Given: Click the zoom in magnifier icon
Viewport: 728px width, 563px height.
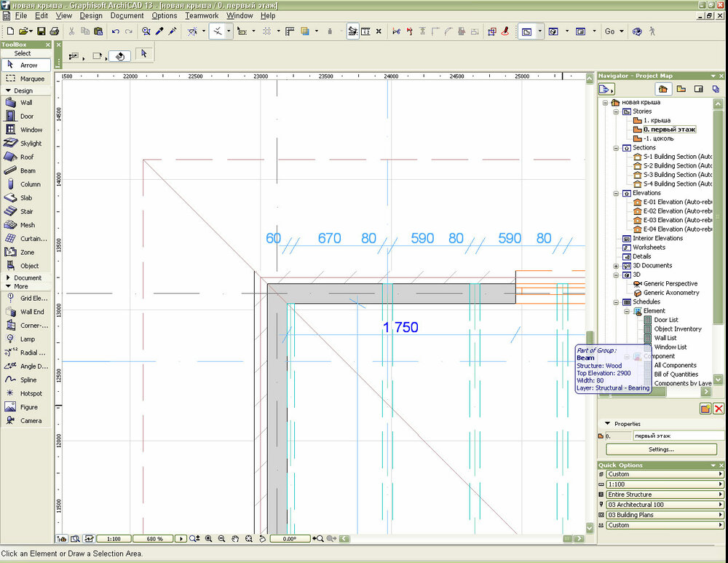Looking at the screenshot, I should (208, 539).
